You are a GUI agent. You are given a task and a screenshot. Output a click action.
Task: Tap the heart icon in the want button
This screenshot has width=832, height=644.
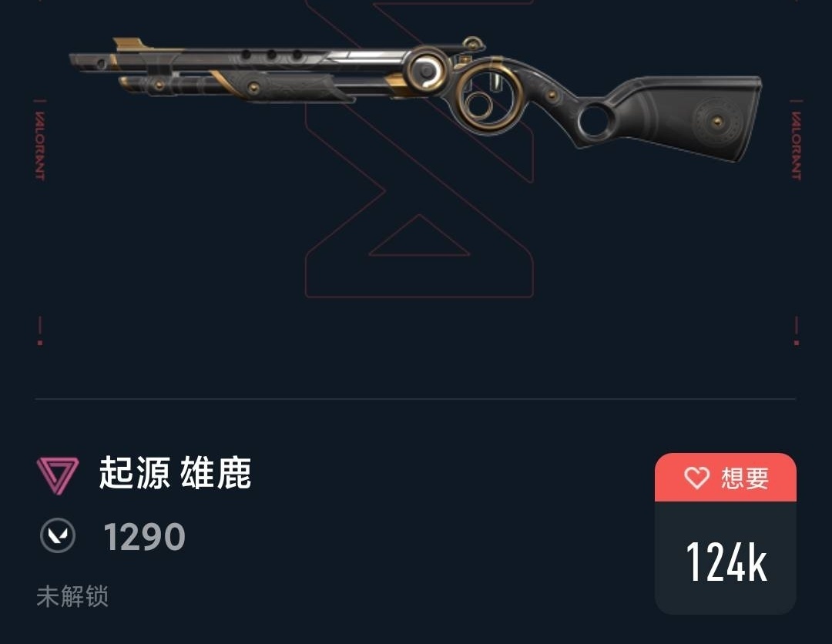696,478
